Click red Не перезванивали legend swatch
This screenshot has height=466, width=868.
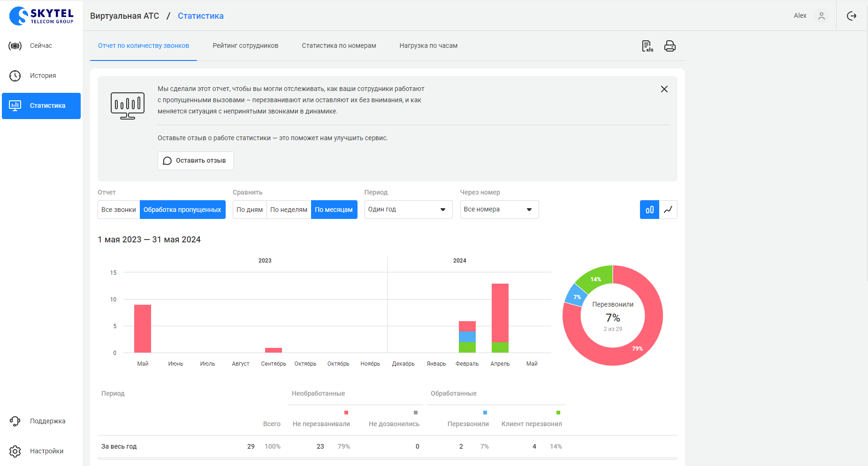pyautogui.click(x=346, y=413)
